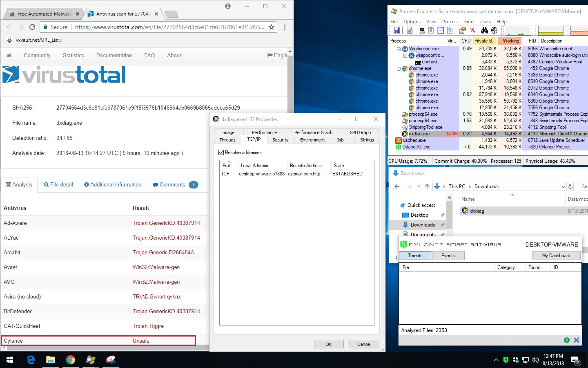Open the Downloads address bar dropdown arrow

point(563,186)
